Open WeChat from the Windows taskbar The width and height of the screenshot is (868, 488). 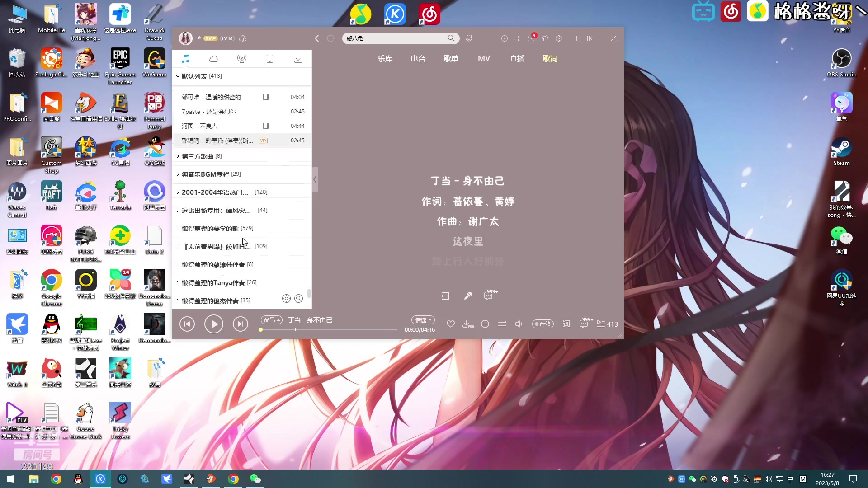255,479
